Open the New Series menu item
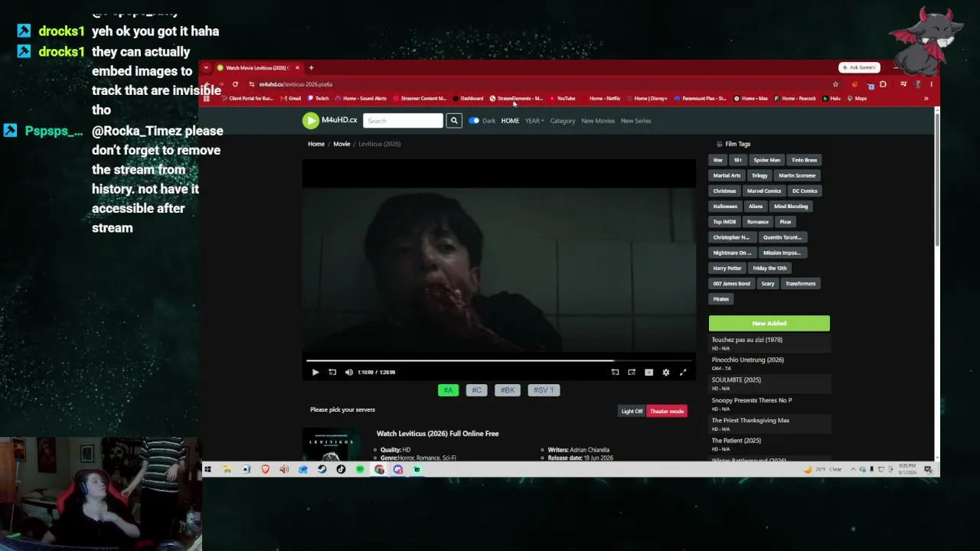The height and width of the screenshot is (551, 980). (635, 121)
